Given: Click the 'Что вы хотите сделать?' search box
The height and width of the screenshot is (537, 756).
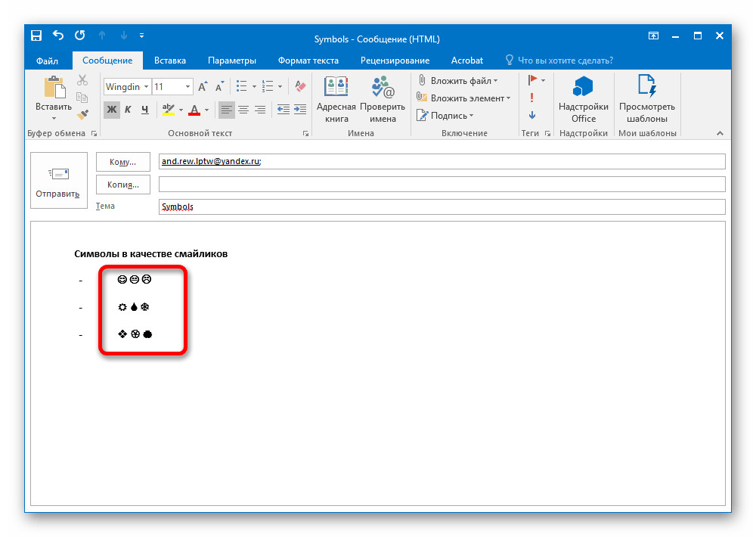Looking at the screenshot, I should point(559,61).
